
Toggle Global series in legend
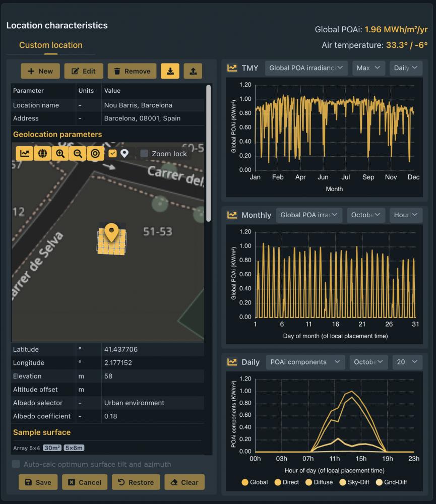tap(255, 482)
